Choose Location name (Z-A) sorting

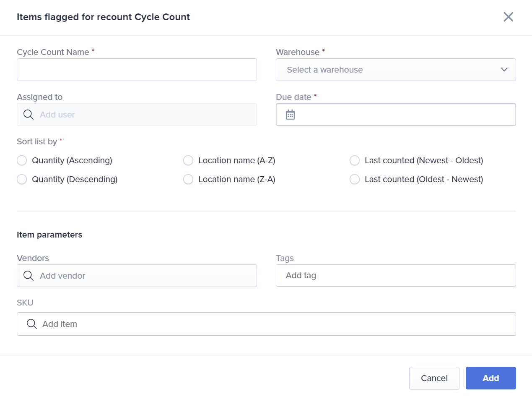(x=188, y=179)
